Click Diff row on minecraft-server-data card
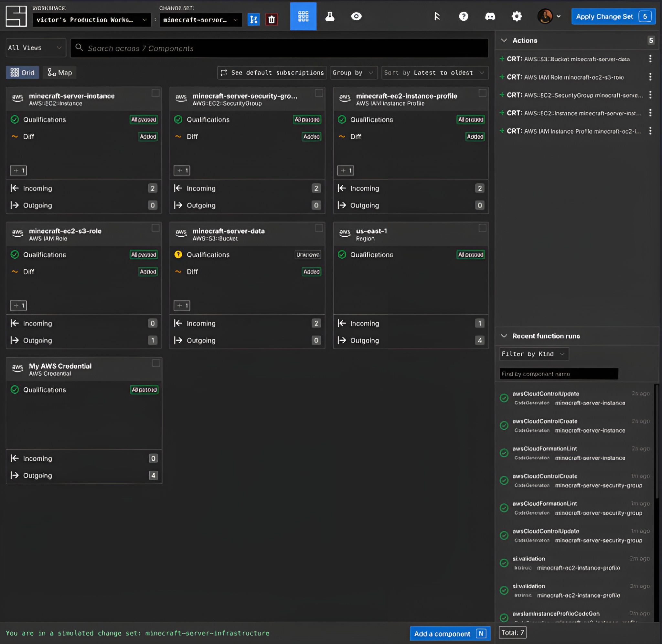 click(x=247, y=272)
